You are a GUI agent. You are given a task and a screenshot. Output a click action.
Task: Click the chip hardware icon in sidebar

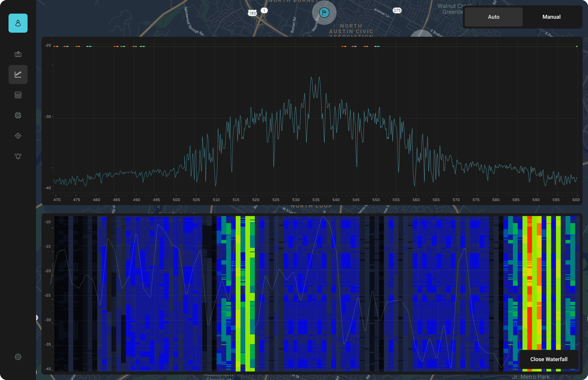pyautogui.click(x=18, y=115)
